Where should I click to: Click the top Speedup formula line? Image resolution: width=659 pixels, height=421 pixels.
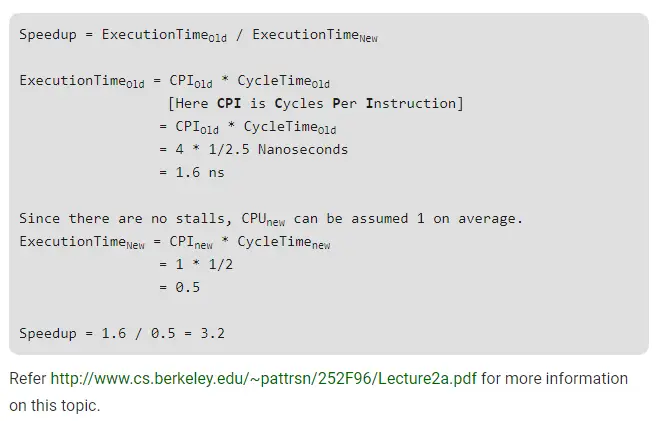pyautogui.click(x=198, y=35)
